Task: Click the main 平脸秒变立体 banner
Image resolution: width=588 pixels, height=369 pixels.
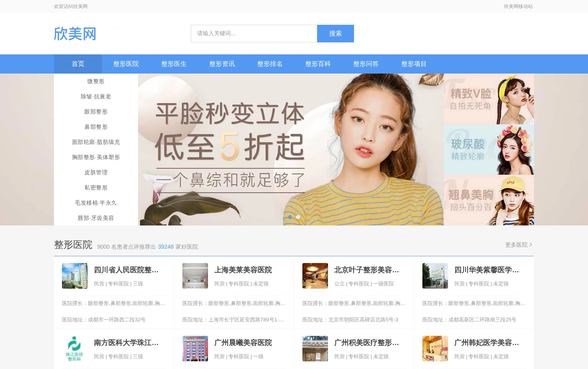Action: coord(291,150)
